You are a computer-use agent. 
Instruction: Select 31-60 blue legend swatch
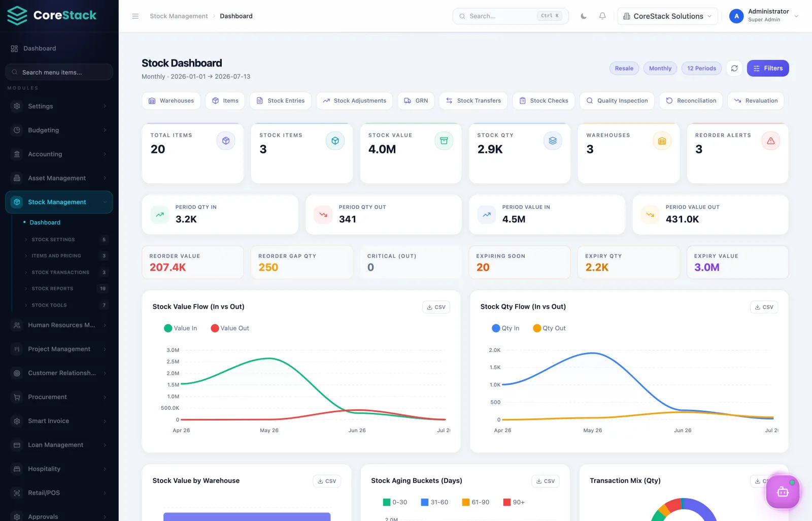(425, 502)
